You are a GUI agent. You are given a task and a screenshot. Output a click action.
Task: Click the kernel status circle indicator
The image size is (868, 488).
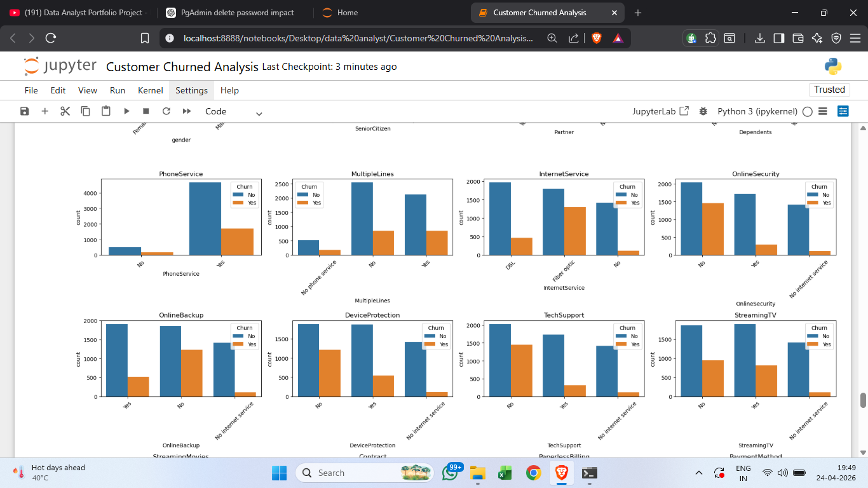click(x=808, y=111)
